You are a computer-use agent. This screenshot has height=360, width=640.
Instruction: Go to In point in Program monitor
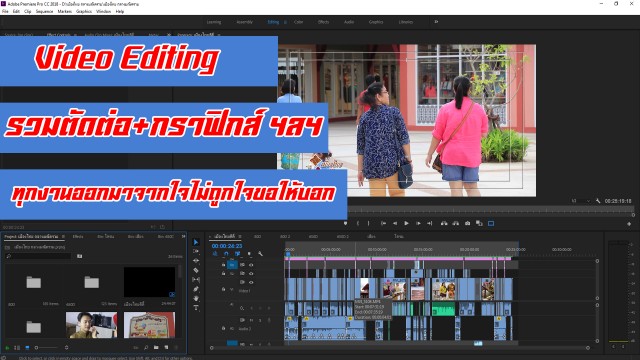[383, 223]
